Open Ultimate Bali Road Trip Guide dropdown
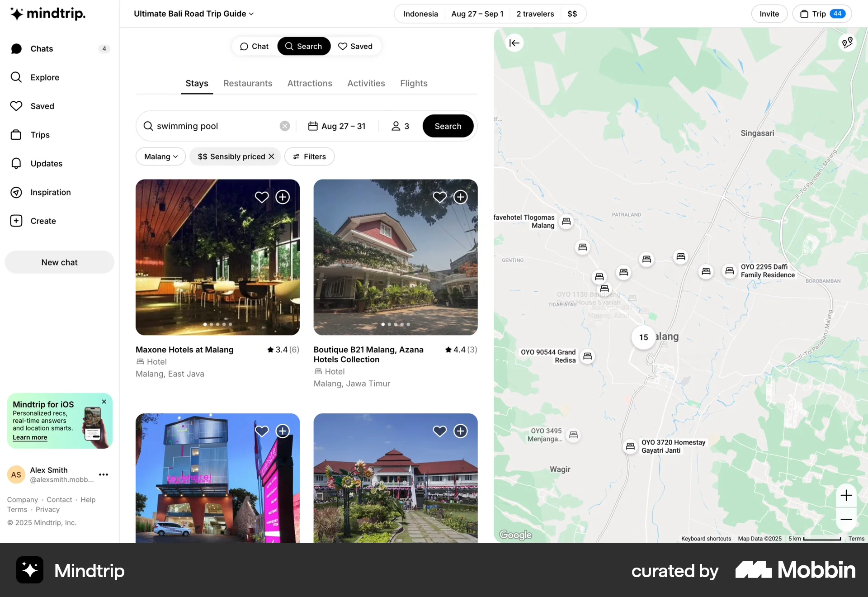The height and width of the screenshot is (597, 868). (194, 14)
